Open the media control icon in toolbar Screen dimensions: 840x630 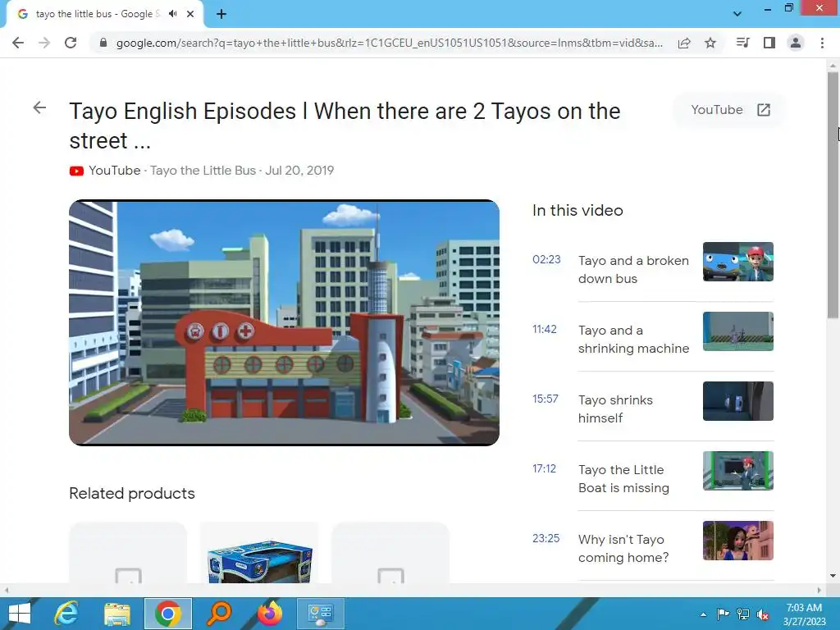click(x=742, y=43)
